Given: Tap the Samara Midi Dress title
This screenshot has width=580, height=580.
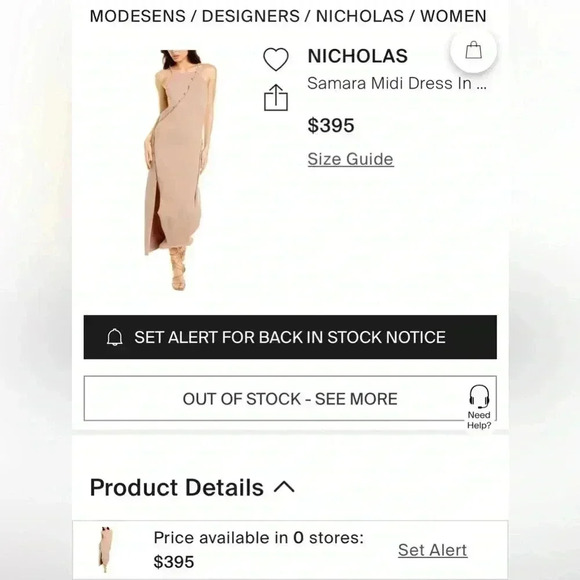Looking at the screenshot, I should pyautogui.click(x=397, y=83).
